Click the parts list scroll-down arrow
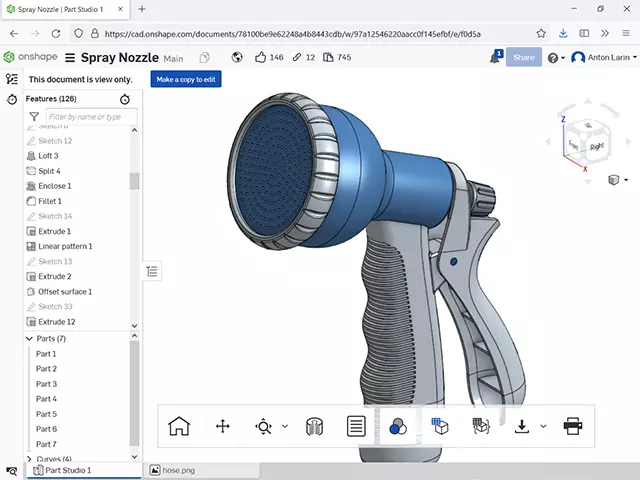Viewport: 640px width, 480px height. 135,457
